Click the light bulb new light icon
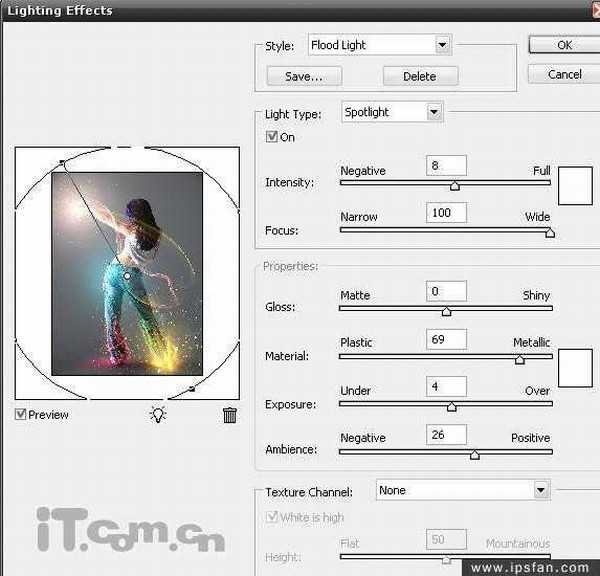This screenshot has height=576, width=600. pyautogui.click(x=158, y=414)
